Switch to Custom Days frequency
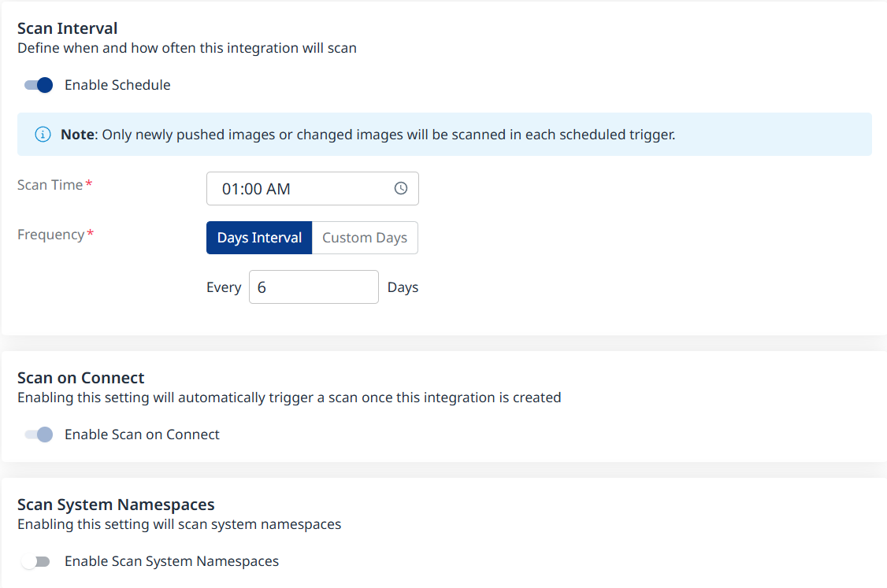Viewport: 887px width, 588px height. tap(365, 238)
